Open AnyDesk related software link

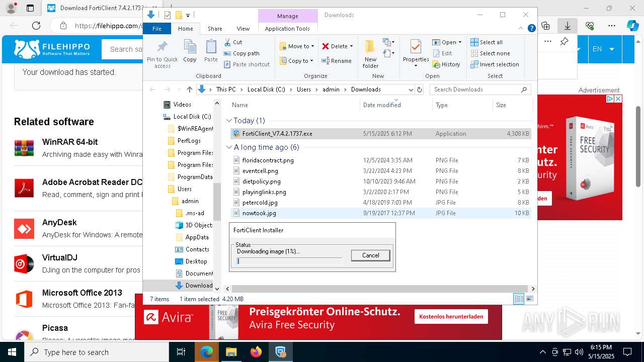[x=59, y=222]
